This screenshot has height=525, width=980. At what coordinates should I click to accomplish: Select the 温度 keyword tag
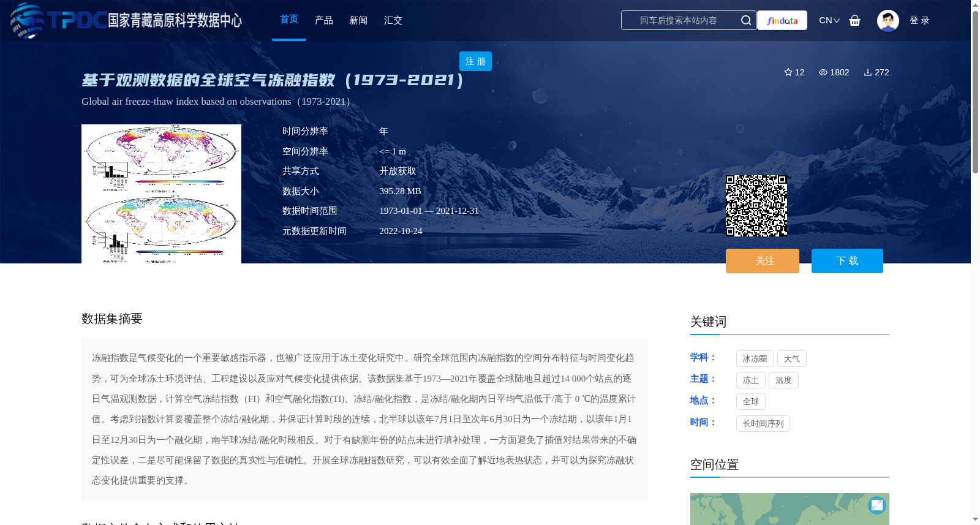783,380
